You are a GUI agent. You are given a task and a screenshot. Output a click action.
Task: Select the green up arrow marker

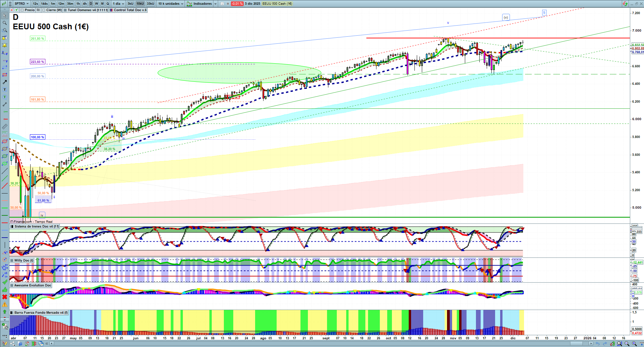(x=5, y=312)
